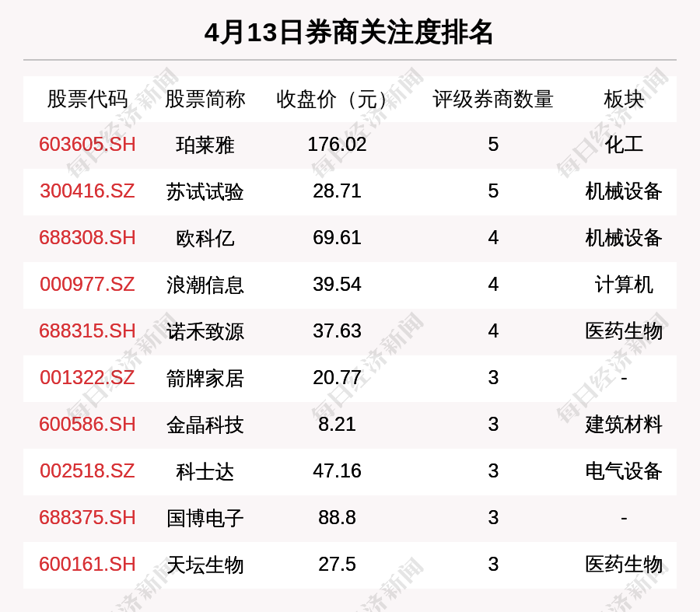The height and width of the screenshot is (612, 700).
Task: Select sector 化工 in 珀莱雅 row
Action: 624,145
